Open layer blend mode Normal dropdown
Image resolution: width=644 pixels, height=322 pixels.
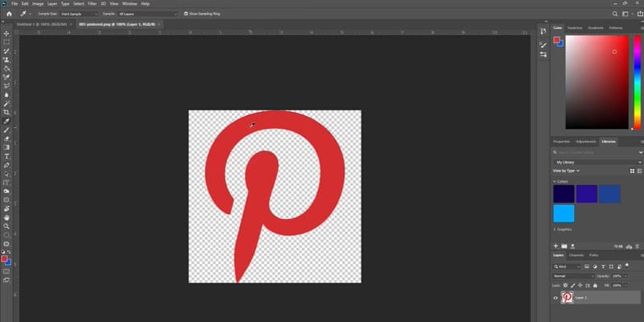573,276
